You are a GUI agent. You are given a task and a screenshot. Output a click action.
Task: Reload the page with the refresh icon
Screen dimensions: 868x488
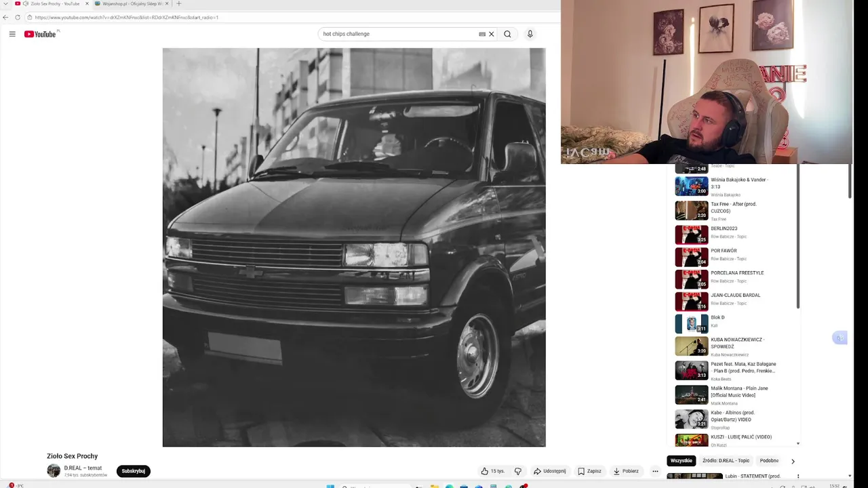(x=17, y=17)
